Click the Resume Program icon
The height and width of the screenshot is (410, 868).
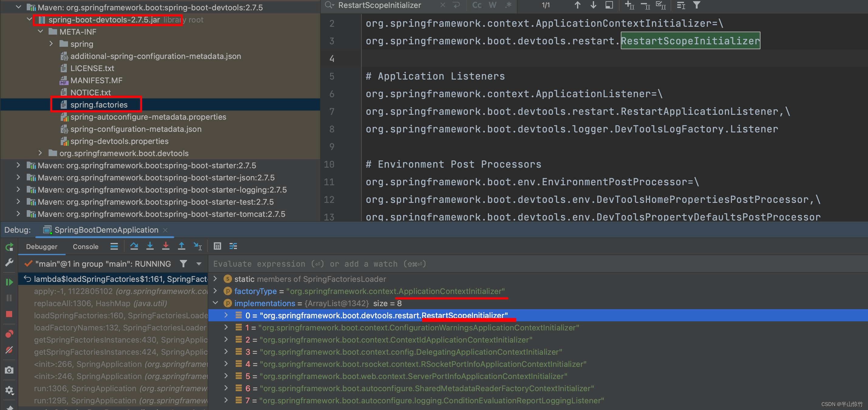[x=9, y=282]
